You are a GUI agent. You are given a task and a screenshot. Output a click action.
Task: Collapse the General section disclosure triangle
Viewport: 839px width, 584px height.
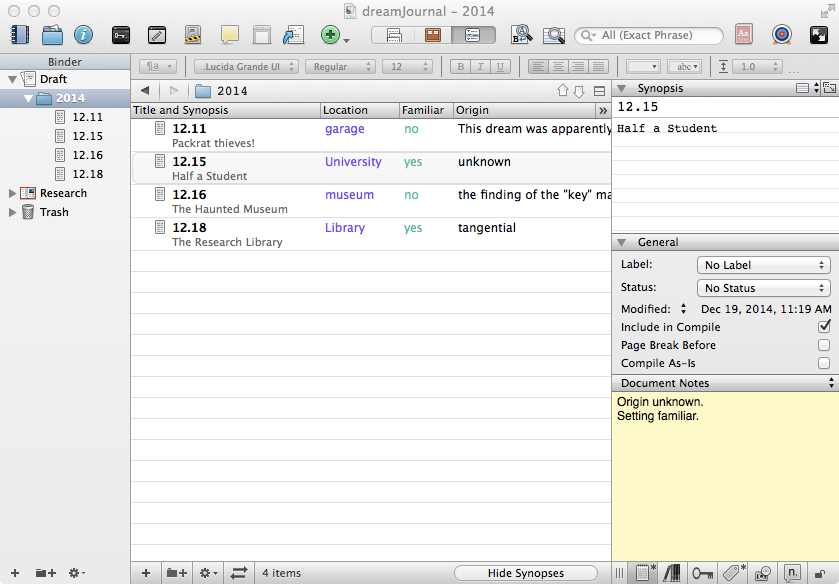(622, 242)
